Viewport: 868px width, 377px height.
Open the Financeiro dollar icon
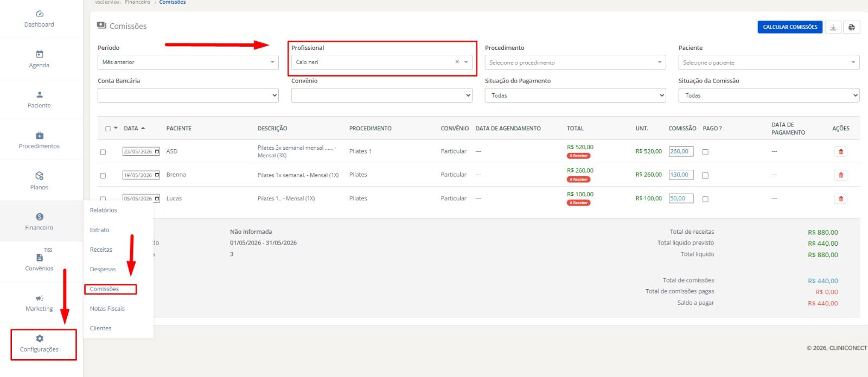coord(40,217)
